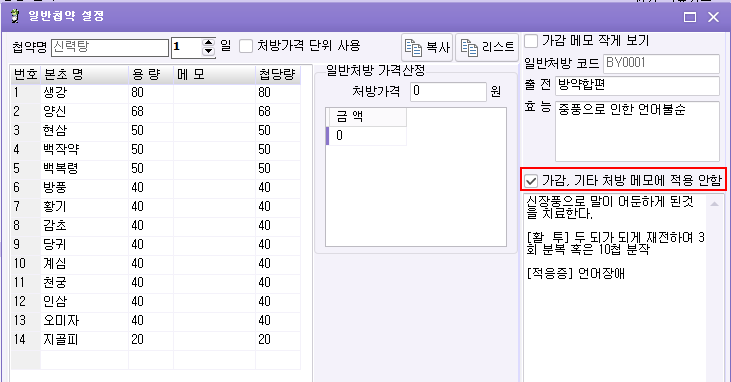Select the 오미자 row in herb table
Viewport: 731px width, 382px height.
pos(155,321)
